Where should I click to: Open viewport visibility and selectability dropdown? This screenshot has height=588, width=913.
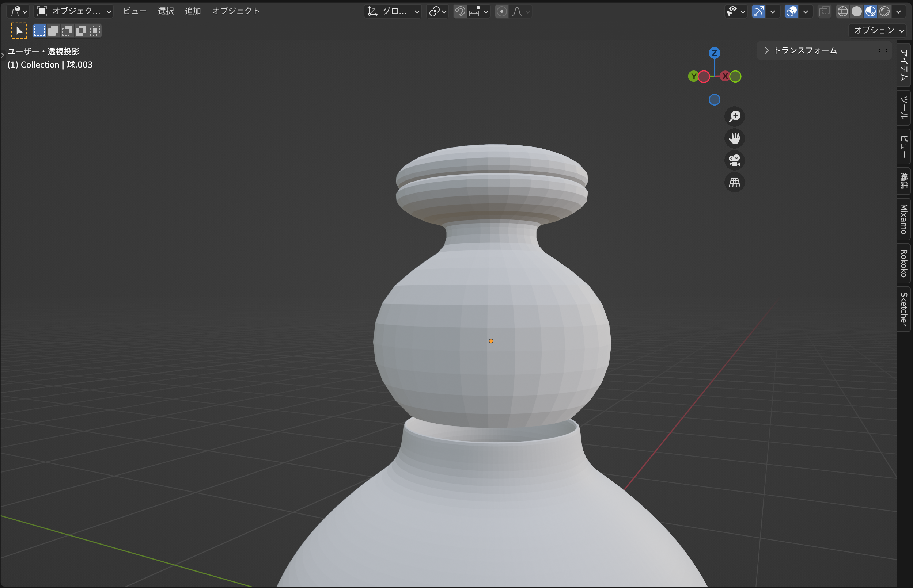pos(735,11)
